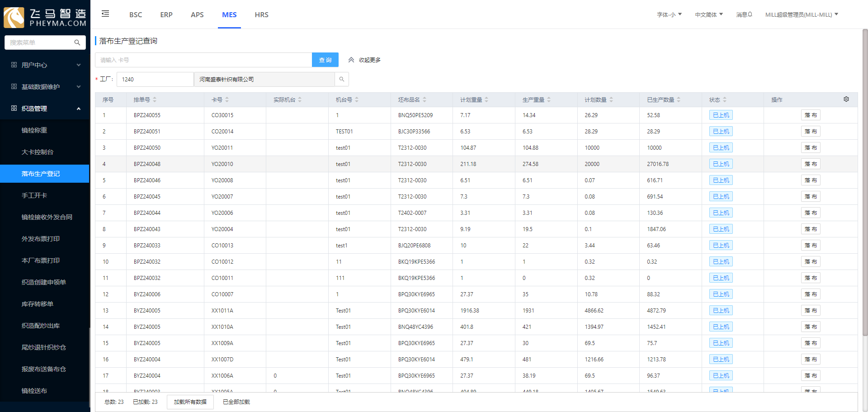The height and width of the screenshot is (412, 868).
Task: Click 落布 button for row BPZ240055
Action: pyautogui.click(x=811, y=115)
